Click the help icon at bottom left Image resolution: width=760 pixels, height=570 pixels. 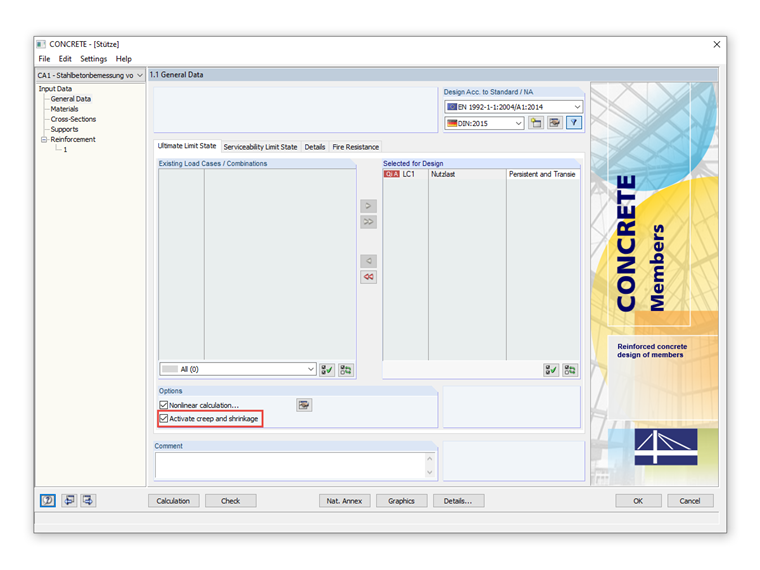[48, 500]
